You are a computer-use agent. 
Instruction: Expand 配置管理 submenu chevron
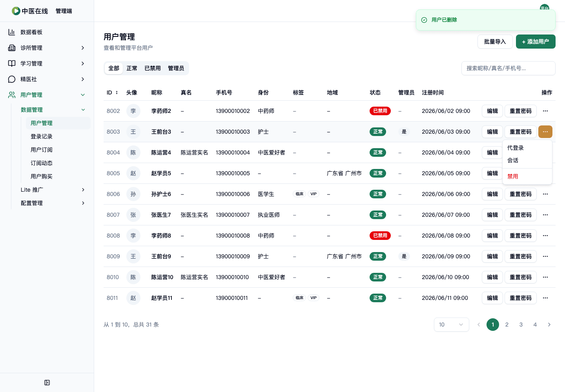(83, 203)
